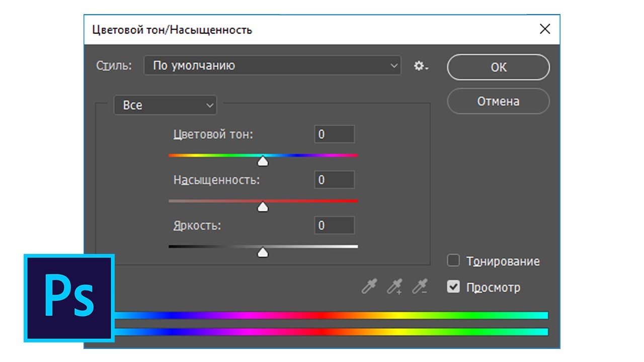The height and width of the screenshot is (362, 644).
Task: Click the Цветовой тон value field
Action: click(335, 134)
